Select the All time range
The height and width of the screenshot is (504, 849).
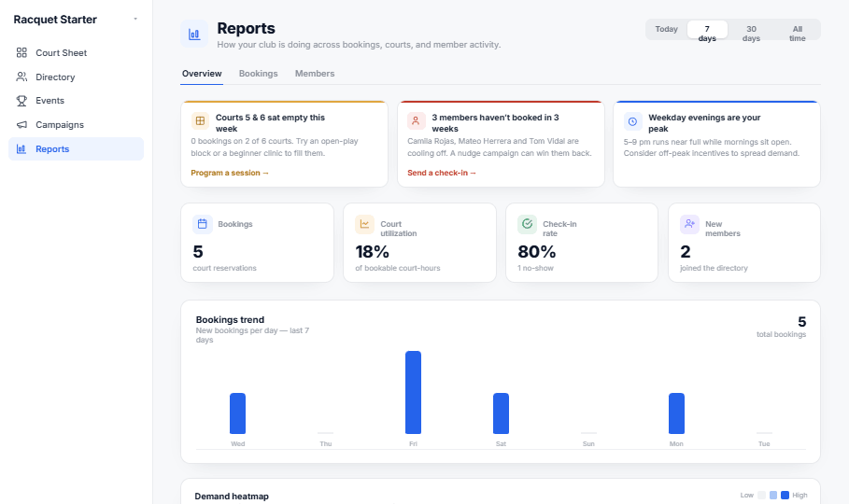coord(797,30)
